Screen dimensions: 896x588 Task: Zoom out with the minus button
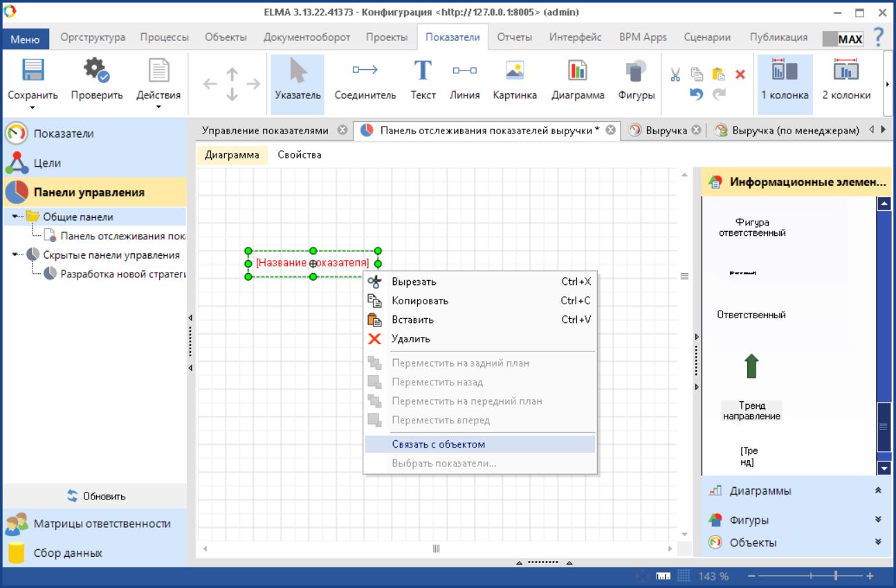752,576
